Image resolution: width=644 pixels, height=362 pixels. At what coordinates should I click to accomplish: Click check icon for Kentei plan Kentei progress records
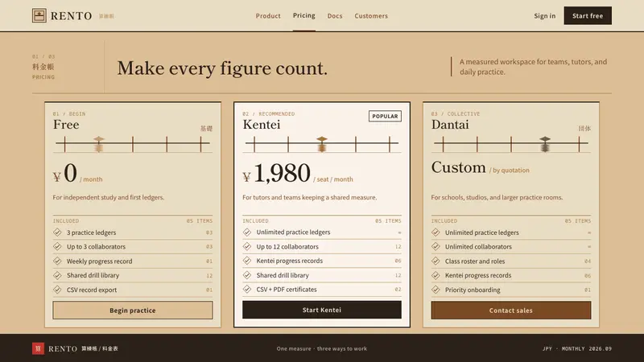[x=247, y=261]
